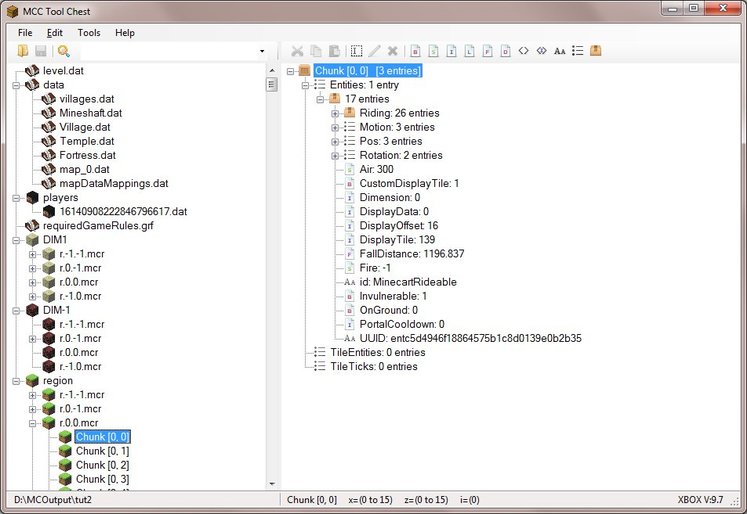
Task: Add a Double tag (D icon)
Action: point(506,50)
